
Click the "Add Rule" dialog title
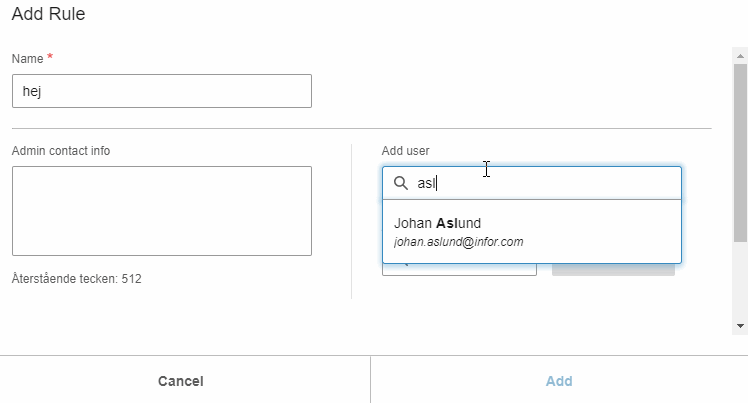click(x=48, y=16)
